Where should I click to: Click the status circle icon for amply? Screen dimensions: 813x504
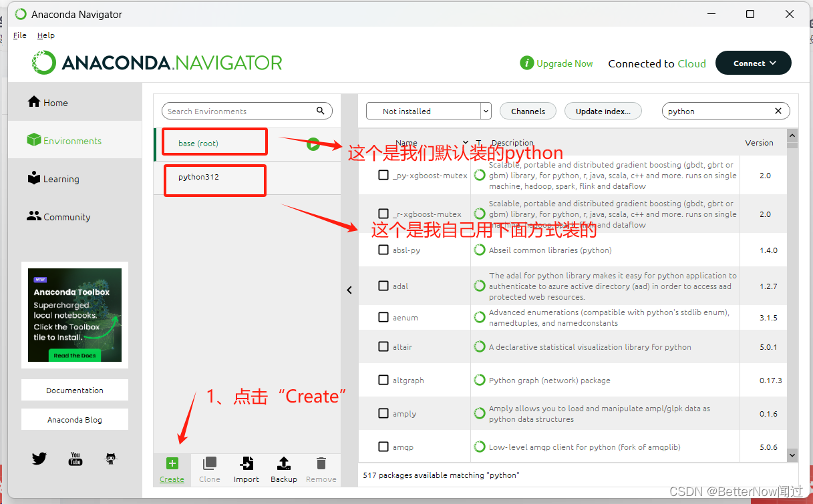point(479,413)
